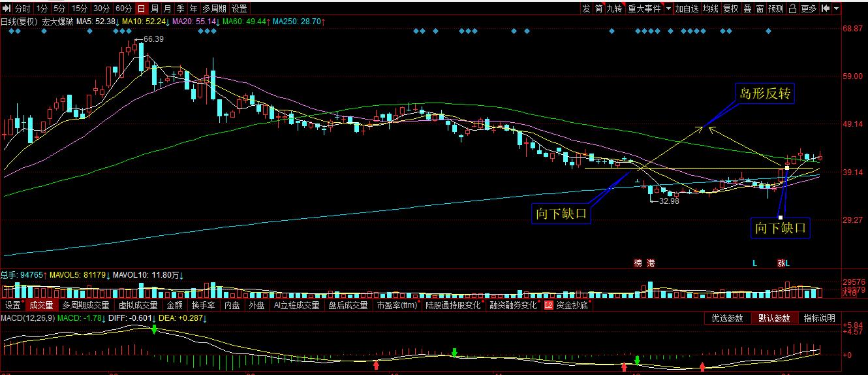Expand the dropdown arrow next to 重大事件
This screenshot has height=375, width=868.
pos(668,8)
